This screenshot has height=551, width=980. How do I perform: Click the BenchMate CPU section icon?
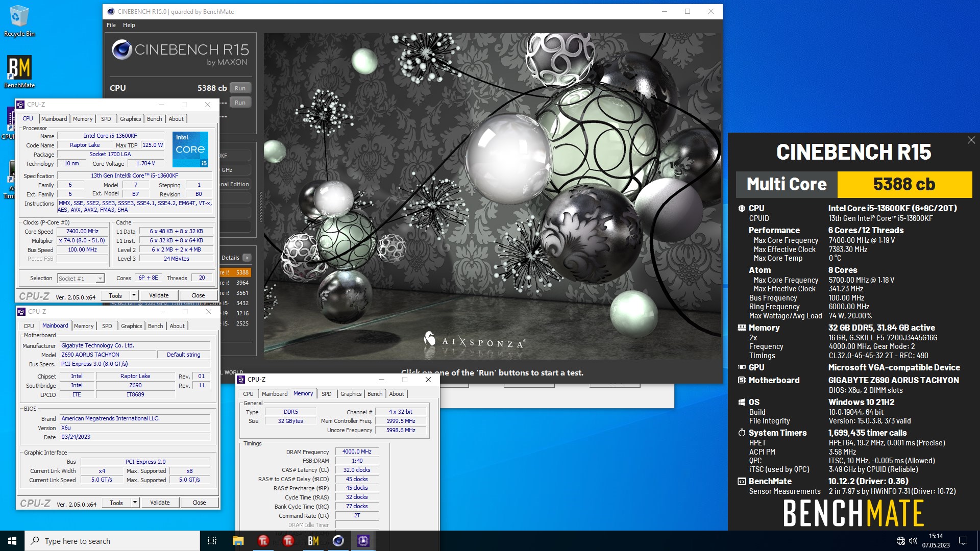click(x=742, y=208)
